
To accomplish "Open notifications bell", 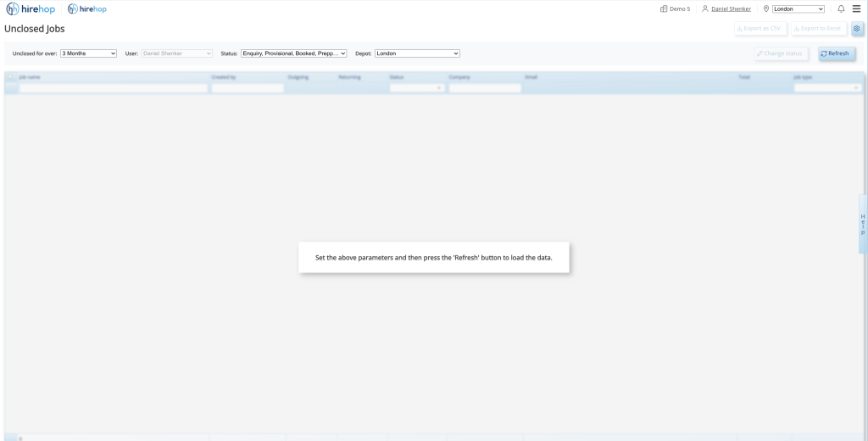I will [x=841, y=8].
